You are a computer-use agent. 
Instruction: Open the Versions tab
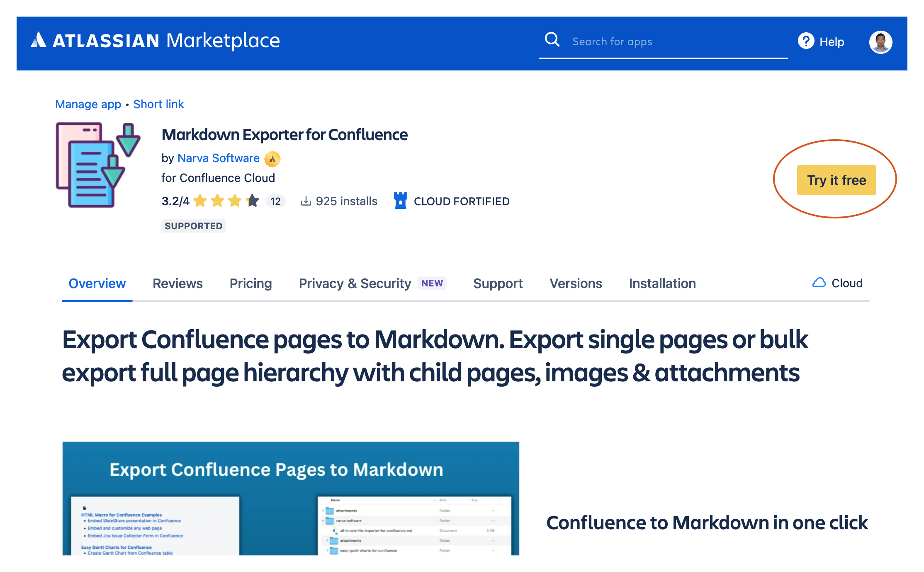point(576,284)
